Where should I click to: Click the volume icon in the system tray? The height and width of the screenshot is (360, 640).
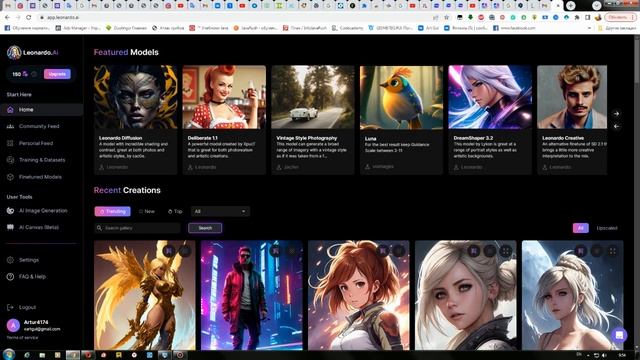(604, 355)
